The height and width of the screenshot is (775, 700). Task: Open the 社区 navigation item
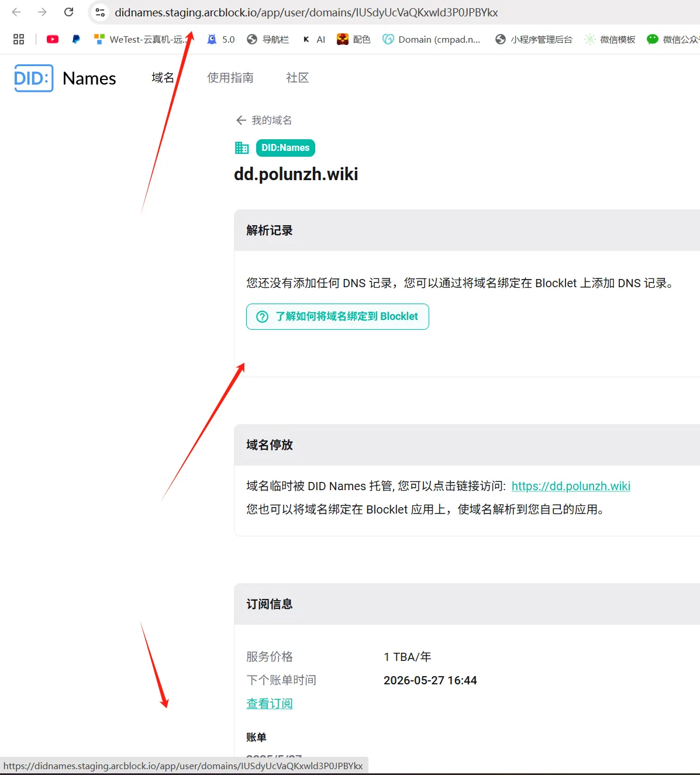[x=298, y=78]
